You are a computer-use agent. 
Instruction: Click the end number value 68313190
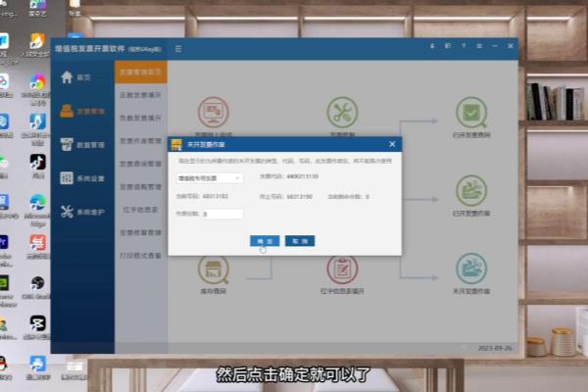[299, 197]
